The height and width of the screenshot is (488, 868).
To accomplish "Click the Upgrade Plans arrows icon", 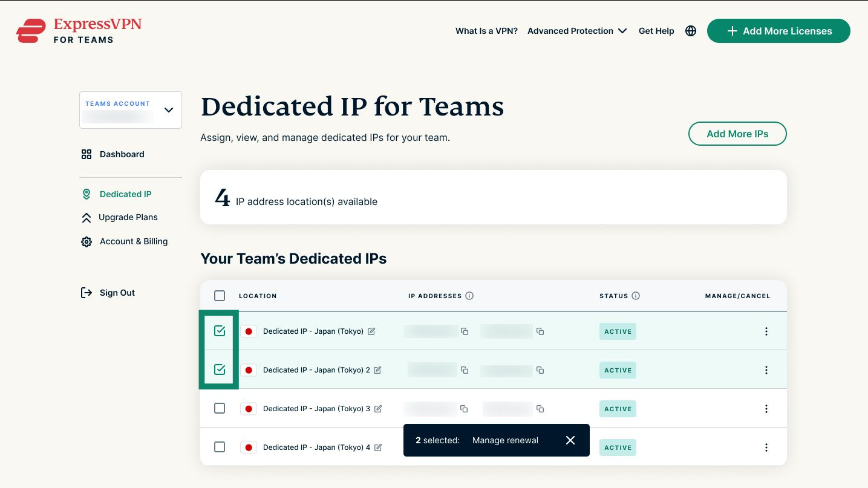I will (86, 218).
